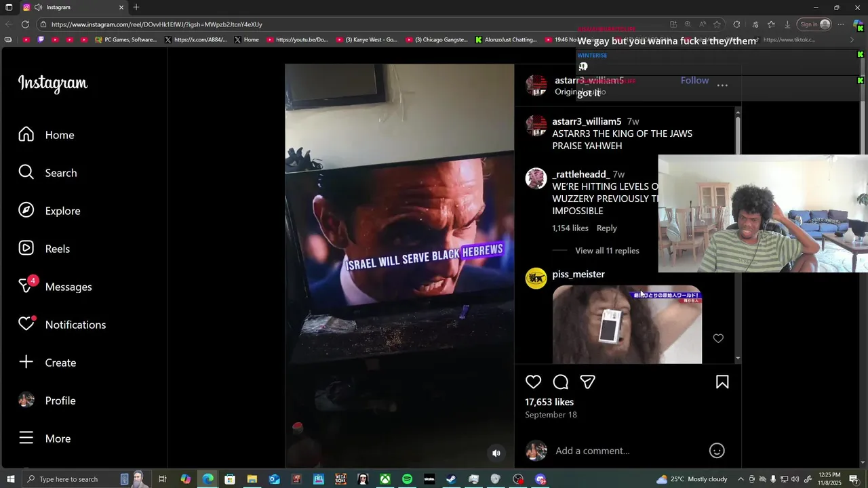Open the x.com/A884 bookmark
The image size is (868, 488).
pyautogui.click(x=196, y=40)
